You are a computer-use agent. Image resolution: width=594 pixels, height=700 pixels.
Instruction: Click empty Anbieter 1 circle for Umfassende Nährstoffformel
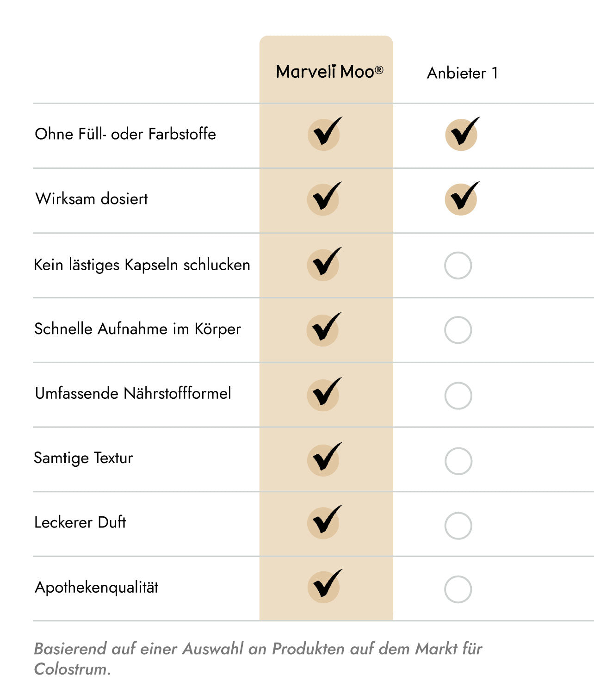458,396
